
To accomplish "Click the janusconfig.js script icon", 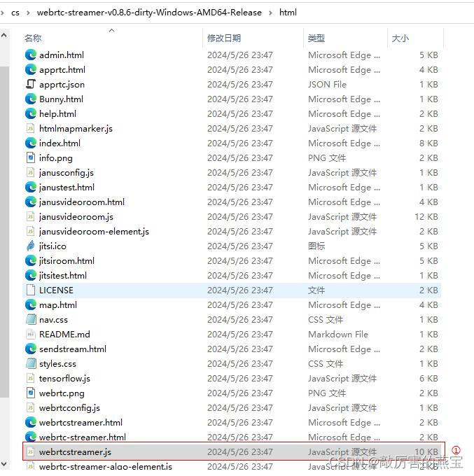I will tap(31, 172).
